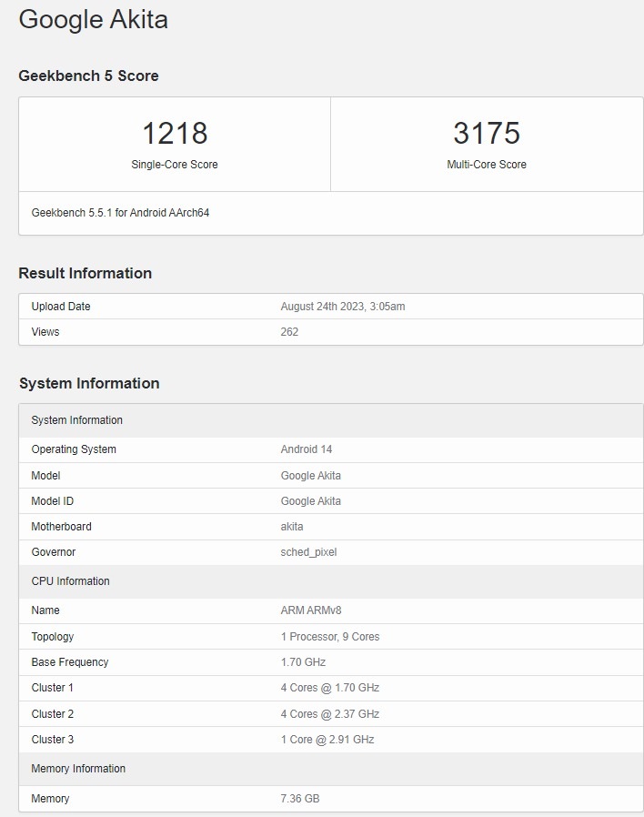Select the 'Google Akita' page title

[x=94, y=20]
